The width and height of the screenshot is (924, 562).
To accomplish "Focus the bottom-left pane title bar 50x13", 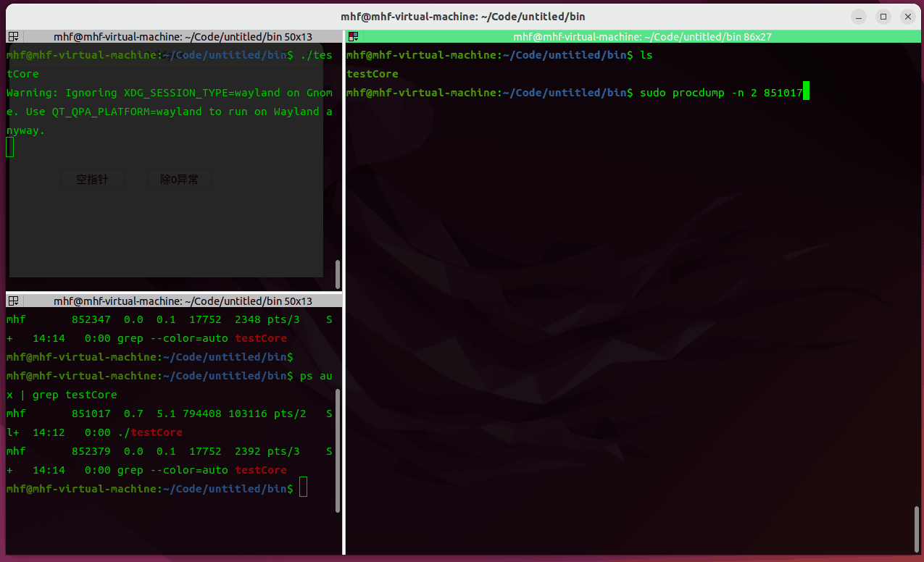I will (x=183, y=301).
